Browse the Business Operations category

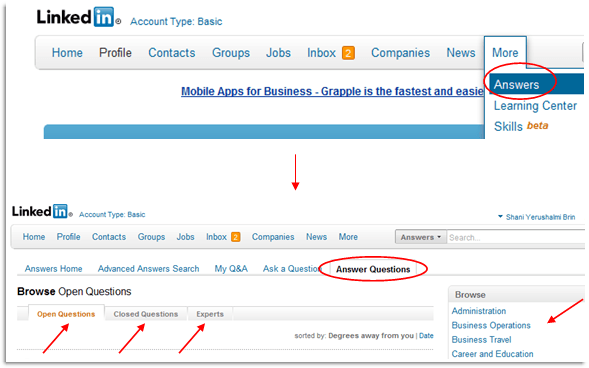coord(491,325)
